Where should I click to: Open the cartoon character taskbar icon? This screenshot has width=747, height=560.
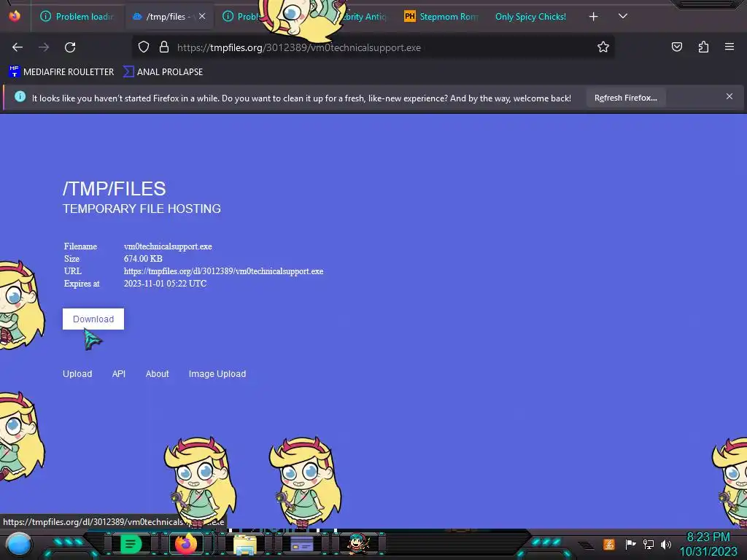point(358,544)
